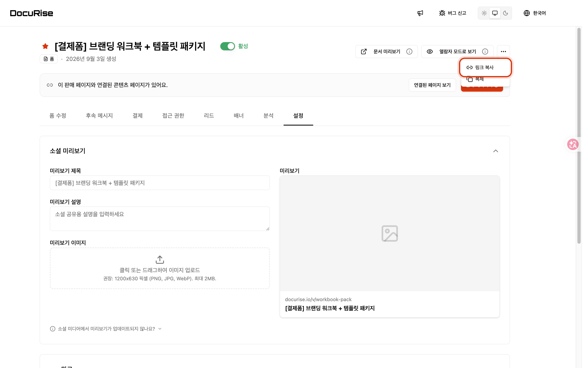Select the 설정 tab
Image resolution: width=588 pixels, height=368 pixels.
[298, 116]
